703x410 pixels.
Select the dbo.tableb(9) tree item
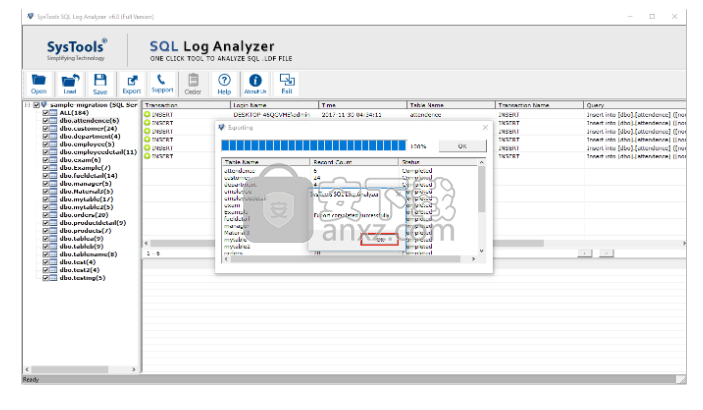pos(81,246)
